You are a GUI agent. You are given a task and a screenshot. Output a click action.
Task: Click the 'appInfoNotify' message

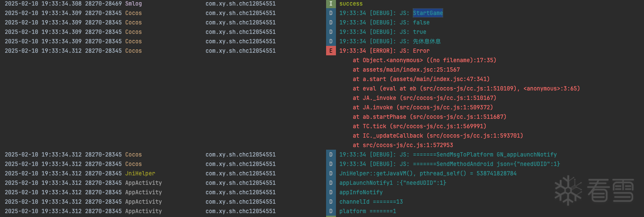(x=361, y=192)
